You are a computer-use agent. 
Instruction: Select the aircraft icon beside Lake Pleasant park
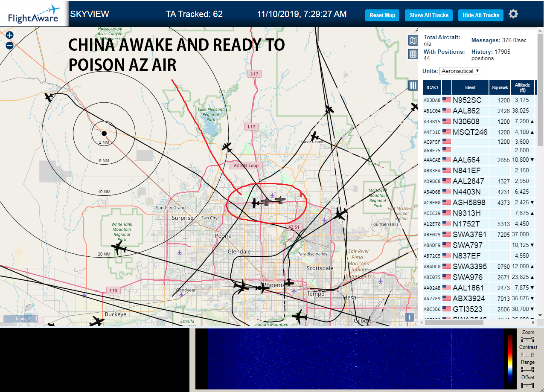coord(227,147)
